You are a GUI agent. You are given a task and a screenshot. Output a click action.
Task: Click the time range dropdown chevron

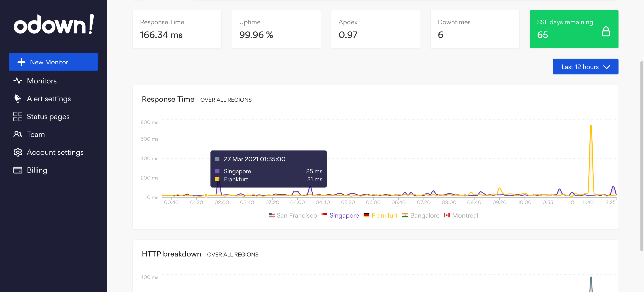[x=607, y=67]
